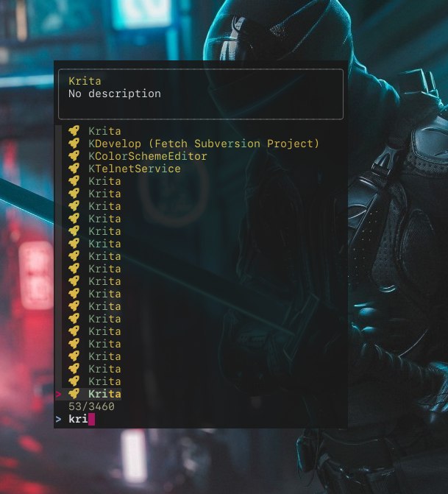This screenshot has height=494, width=448.
Task: Click the Krita title in the preview box
Action: (85, 81)
